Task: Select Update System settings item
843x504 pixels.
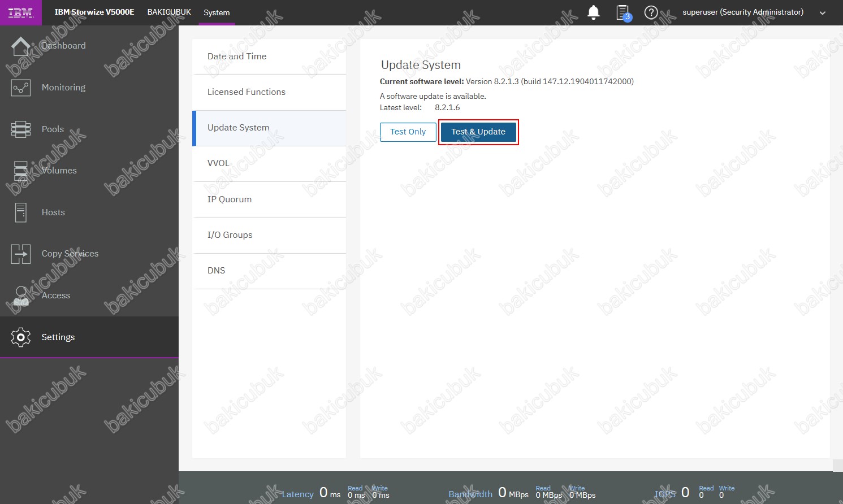Action: pos(269,128)
